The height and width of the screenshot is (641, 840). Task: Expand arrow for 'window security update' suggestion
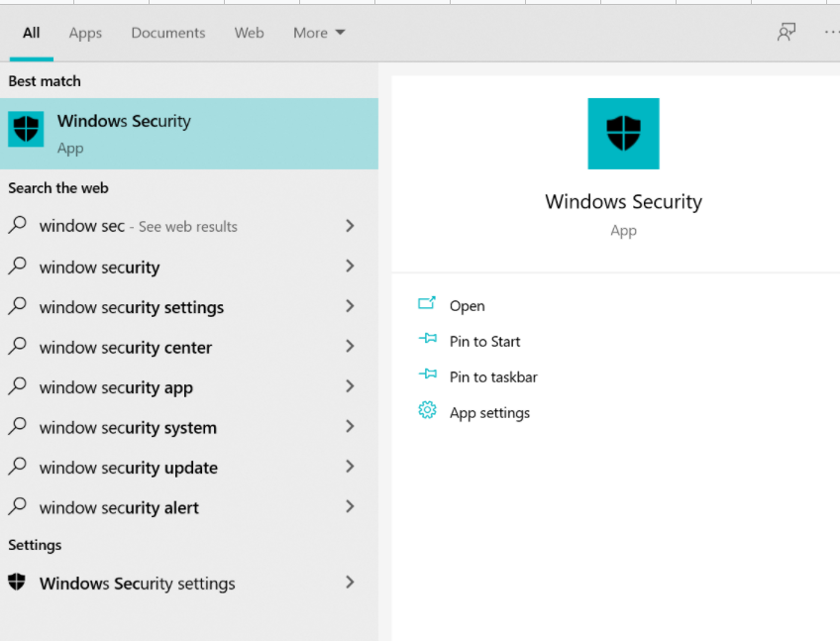point(350,467)
